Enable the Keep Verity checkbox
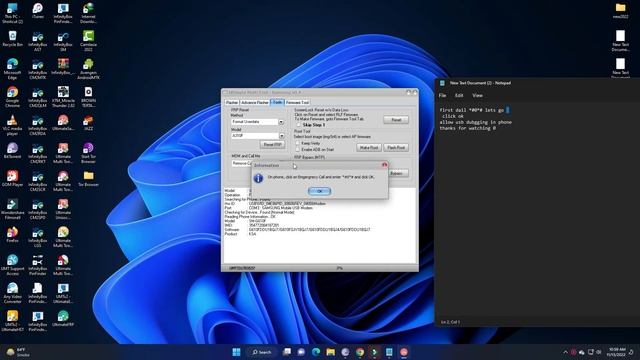 (298, 143)
